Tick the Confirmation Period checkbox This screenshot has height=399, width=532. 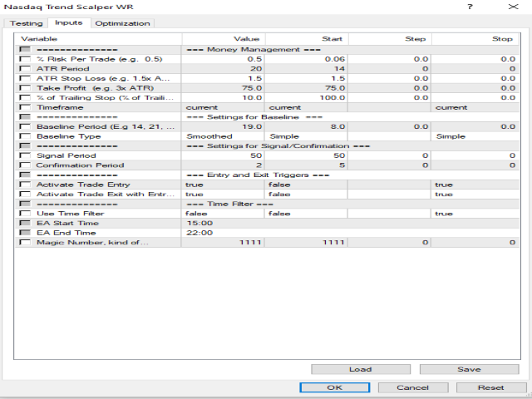25,165
